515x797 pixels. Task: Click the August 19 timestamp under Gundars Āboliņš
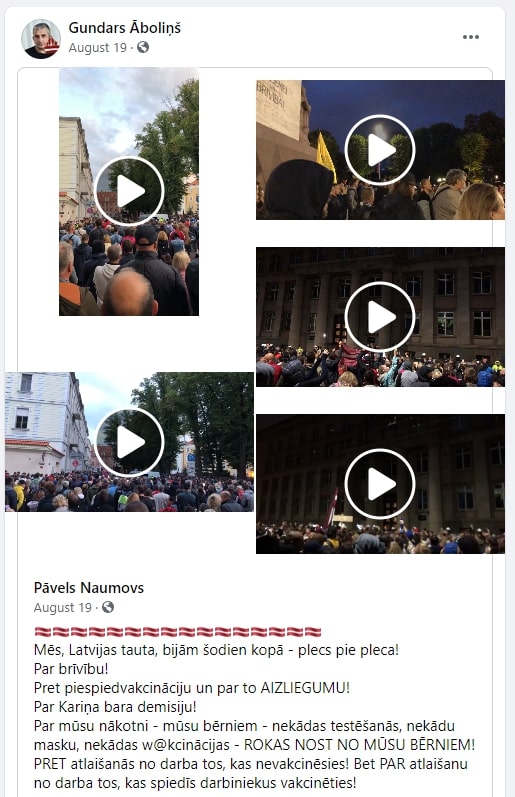click(98, 48)
